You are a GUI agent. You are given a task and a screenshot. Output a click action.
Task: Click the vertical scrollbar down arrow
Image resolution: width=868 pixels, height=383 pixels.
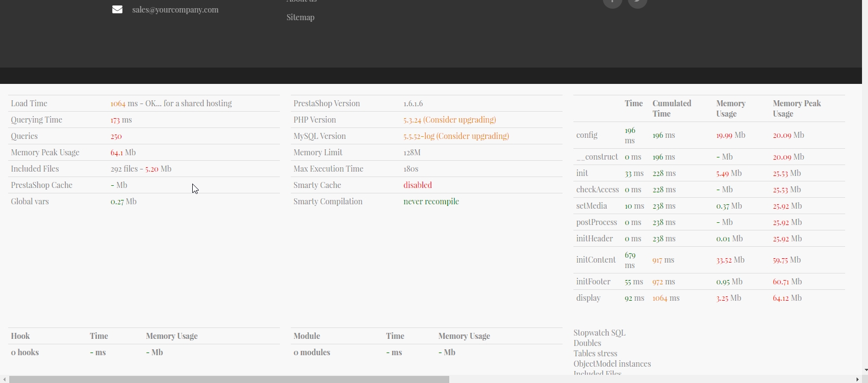(x=865, y=370)
